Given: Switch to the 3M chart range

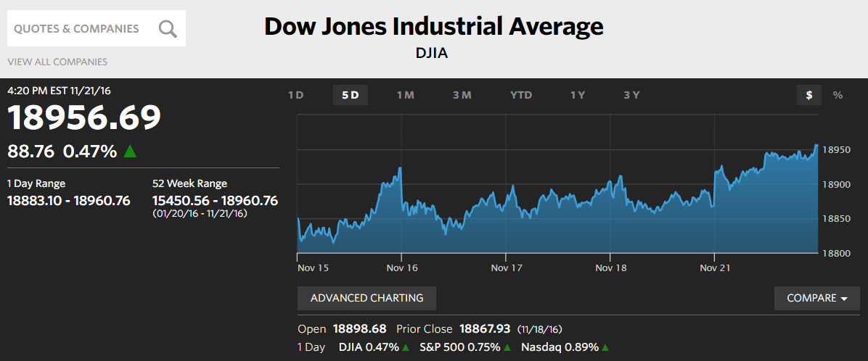Looking at the screenshot, I should point(462,95).
